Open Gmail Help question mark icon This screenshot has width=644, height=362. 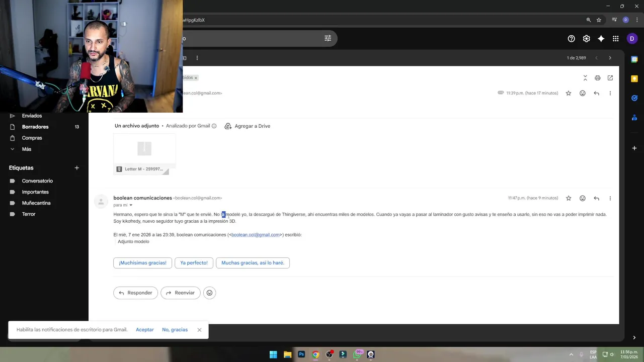(571, 39)
